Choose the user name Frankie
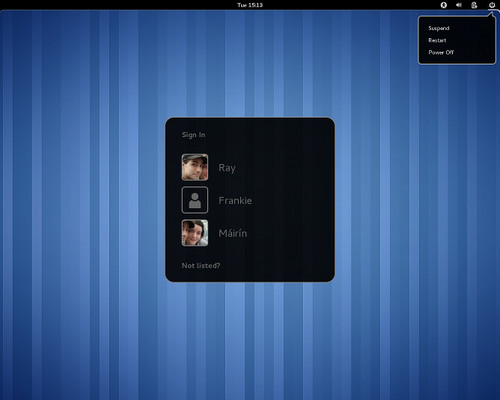The image size is (500, 400). click(235, 200)
